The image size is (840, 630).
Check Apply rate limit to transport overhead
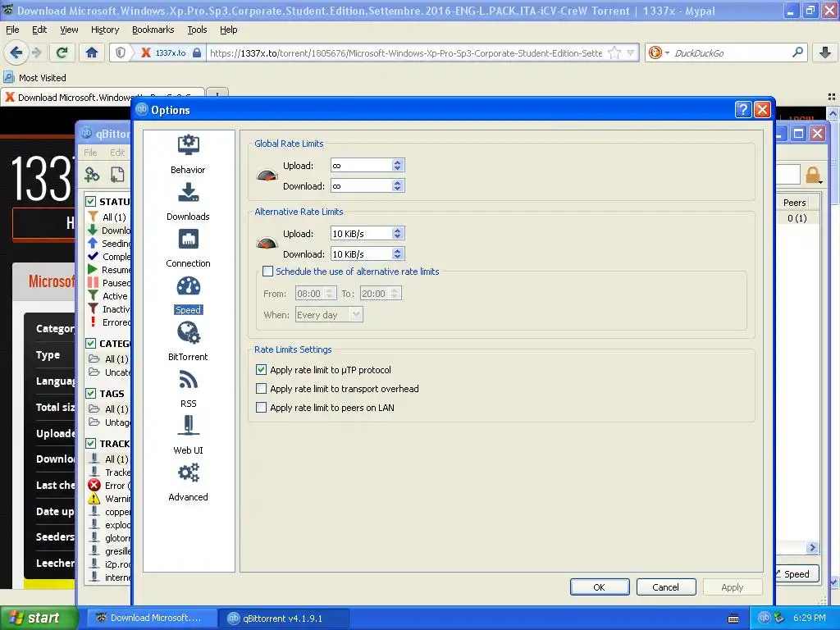point(261,388)
